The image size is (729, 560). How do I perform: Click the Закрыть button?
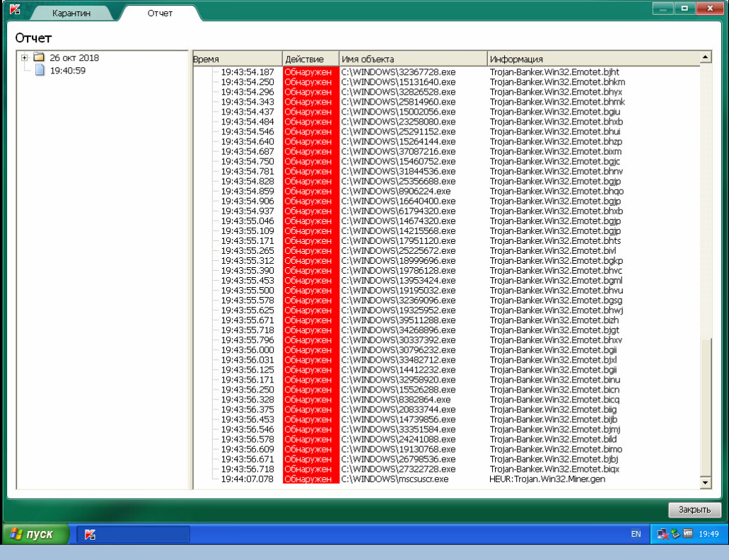694,510
